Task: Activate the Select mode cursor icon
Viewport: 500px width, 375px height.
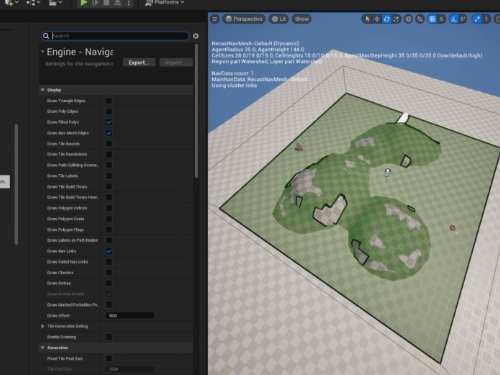Action: (367, 19)
